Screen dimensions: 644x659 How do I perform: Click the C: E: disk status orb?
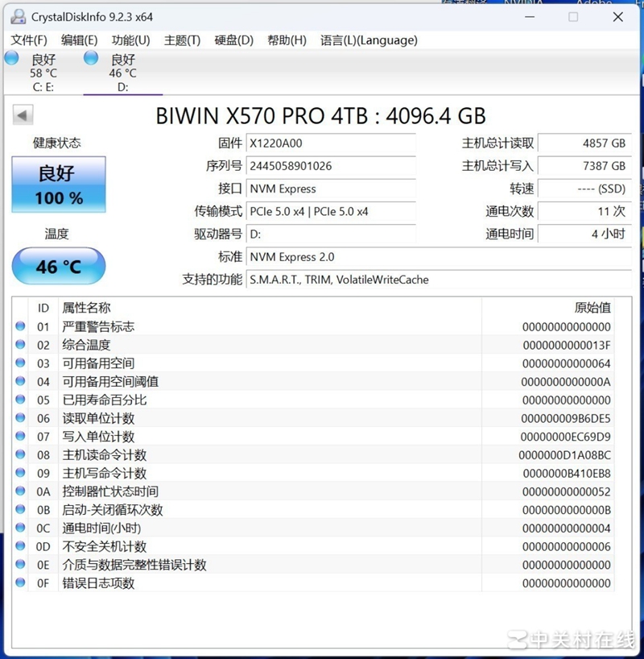(12, 58)
